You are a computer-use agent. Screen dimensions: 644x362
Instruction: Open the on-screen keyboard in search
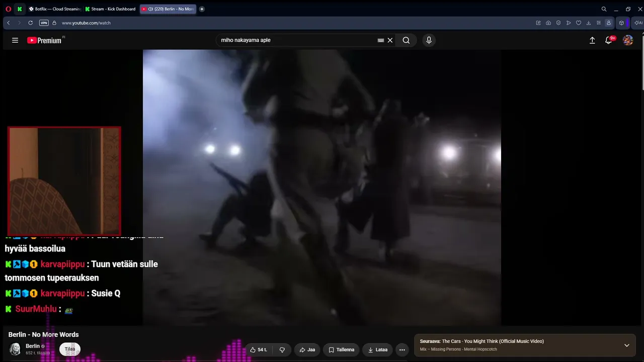pos(381,40)
